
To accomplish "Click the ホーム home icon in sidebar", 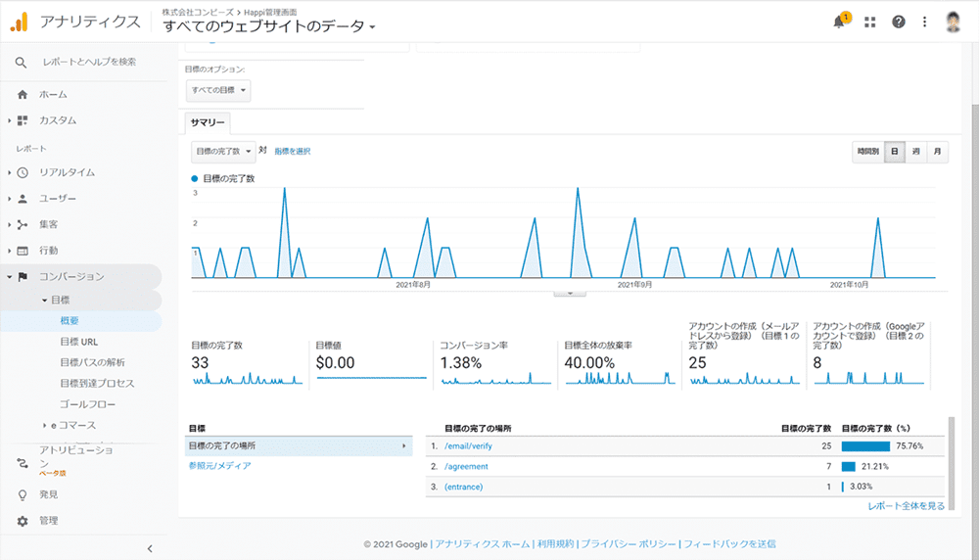I will 23,95.
